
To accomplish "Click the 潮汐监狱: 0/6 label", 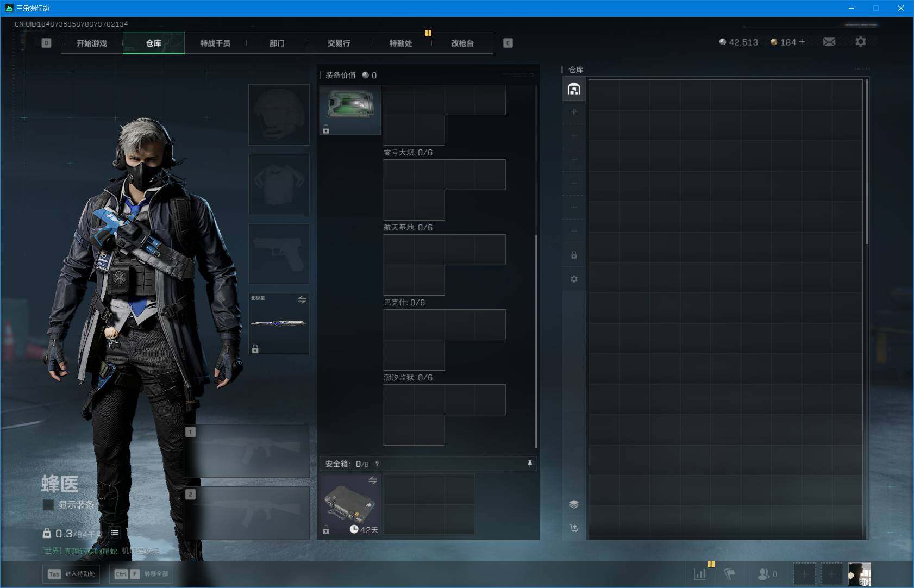I will click(408, 377).
